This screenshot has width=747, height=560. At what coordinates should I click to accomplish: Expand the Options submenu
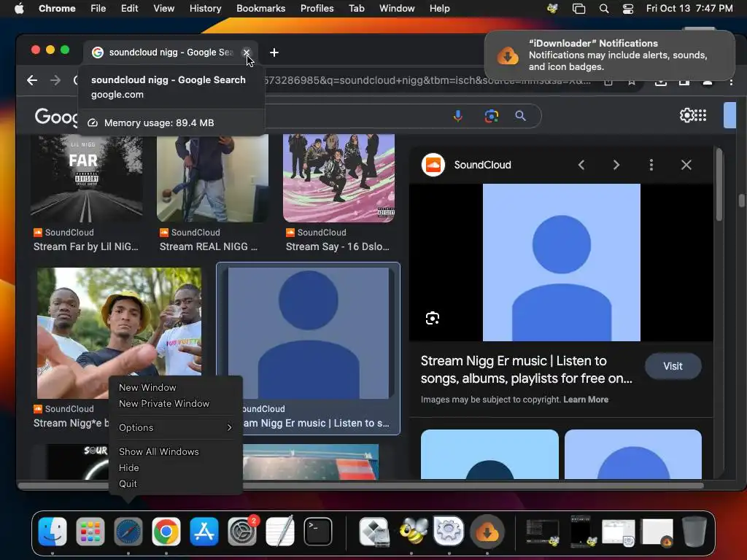175,427
